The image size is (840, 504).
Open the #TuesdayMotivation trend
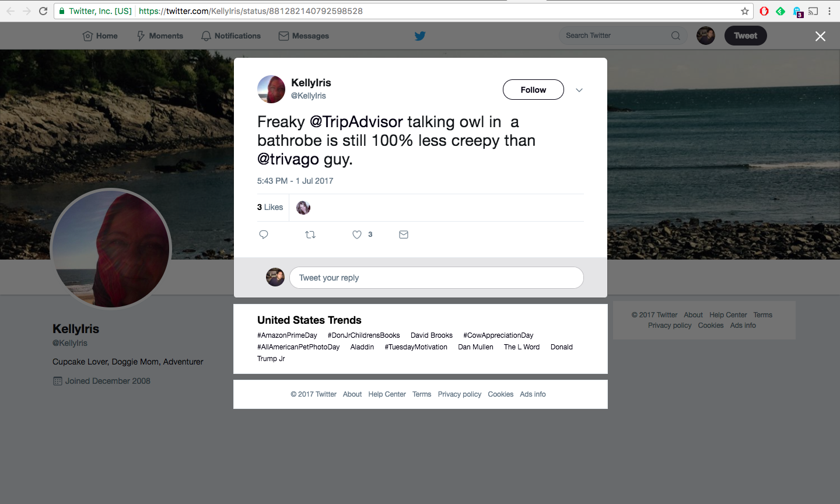tap(416, 347)
